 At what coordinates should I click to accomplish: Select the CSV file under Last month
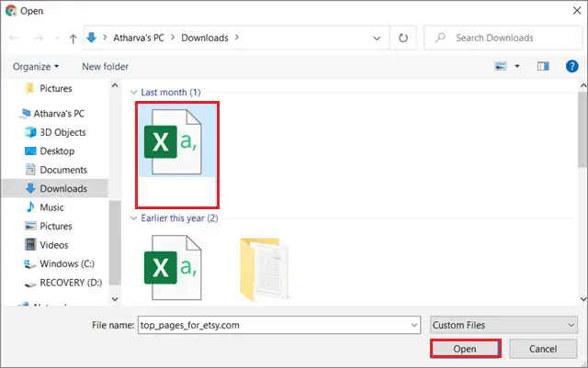(177, 155)
